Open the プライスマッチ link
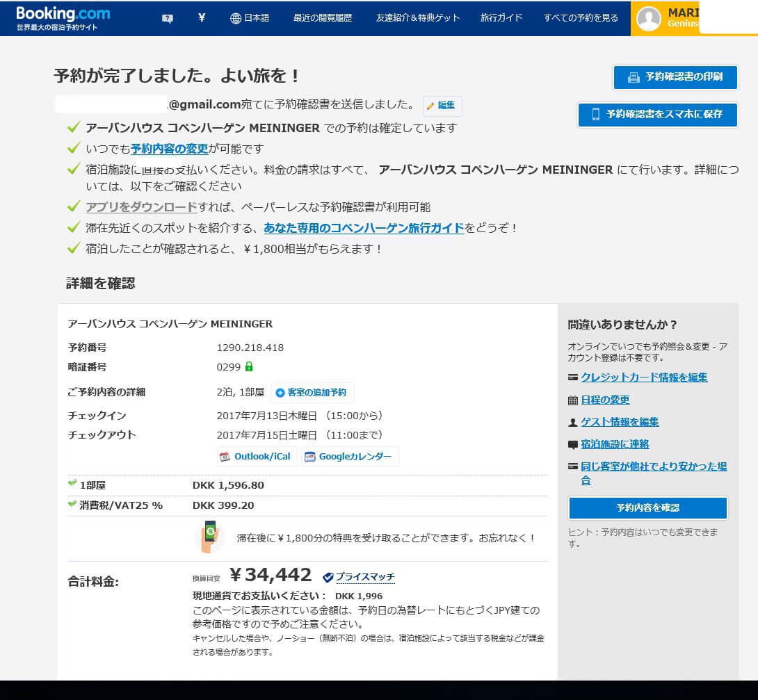Viewport: 758px width, 700px height. click(x=365, y=577)
